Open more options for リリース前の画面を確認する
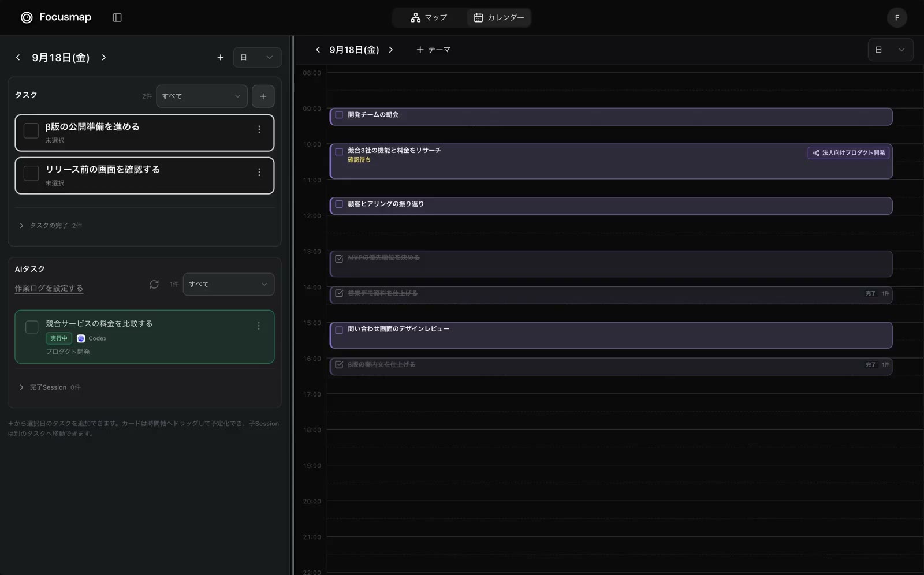924x575 pixels. coord(259,173)
